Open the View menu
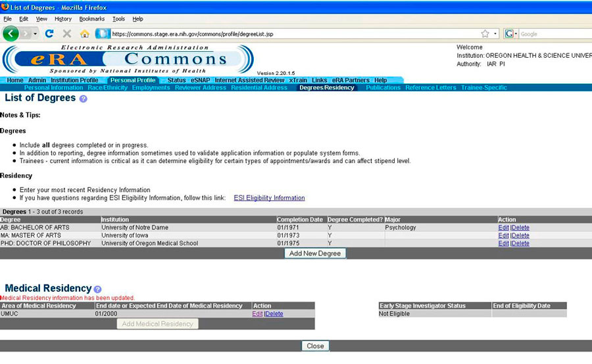This screenshot has width=592, height=364. tap(41, 19)
